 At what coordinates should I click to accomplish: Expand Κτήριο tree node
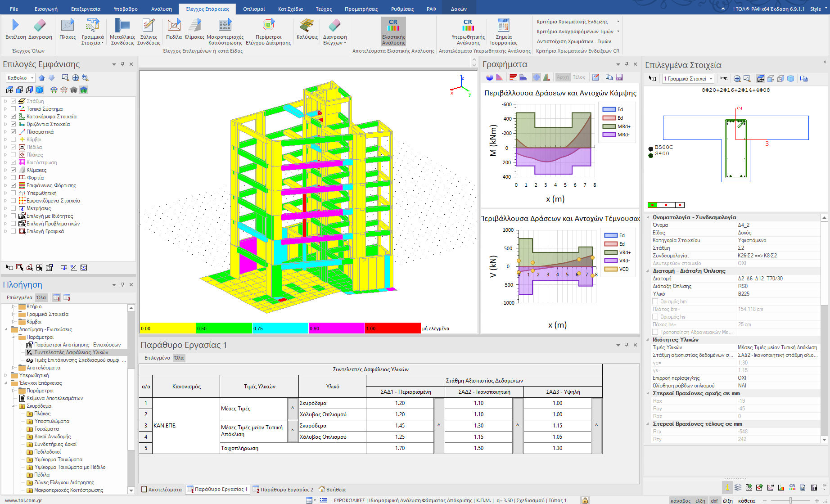pos(14,306)
